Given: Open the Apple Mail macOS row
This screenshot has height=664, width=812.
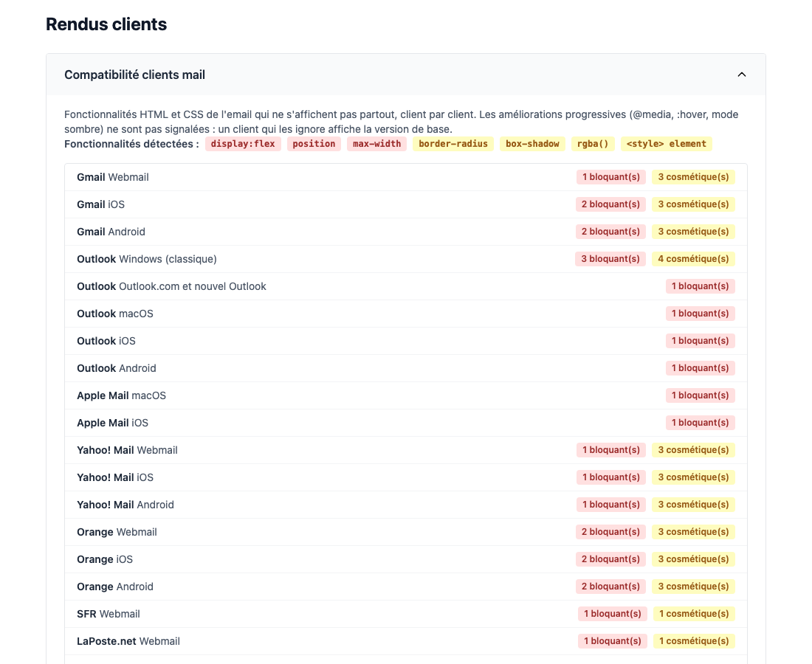Looking at the screenshot, I should (405, 396).
